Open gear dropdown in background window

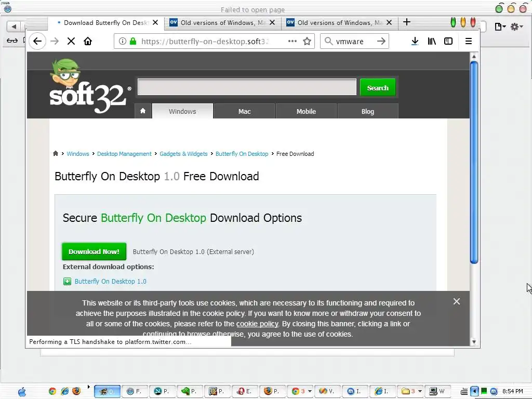pyautogui.click(x=517, y=26)
